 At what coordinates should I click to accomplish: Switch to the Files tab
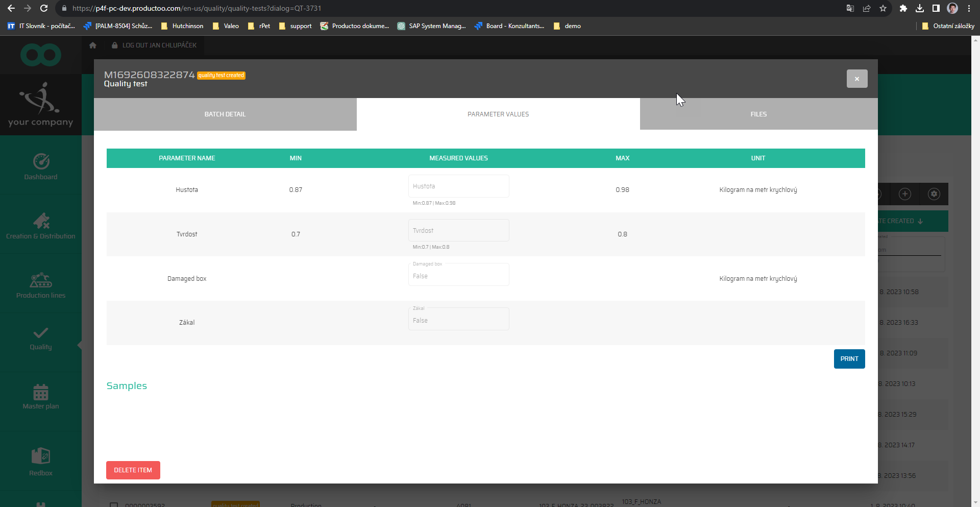tap(758, 114)
